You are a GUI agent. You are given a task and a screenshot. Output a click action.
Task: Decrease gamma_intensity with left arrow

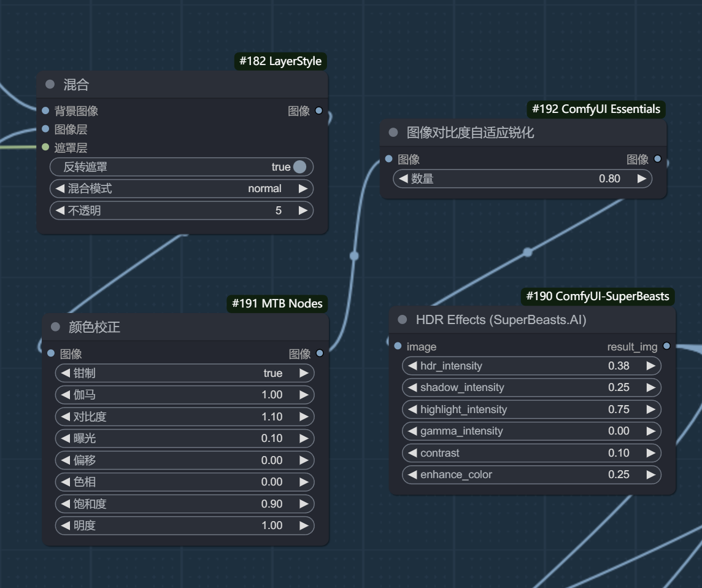tap(412, 431)
